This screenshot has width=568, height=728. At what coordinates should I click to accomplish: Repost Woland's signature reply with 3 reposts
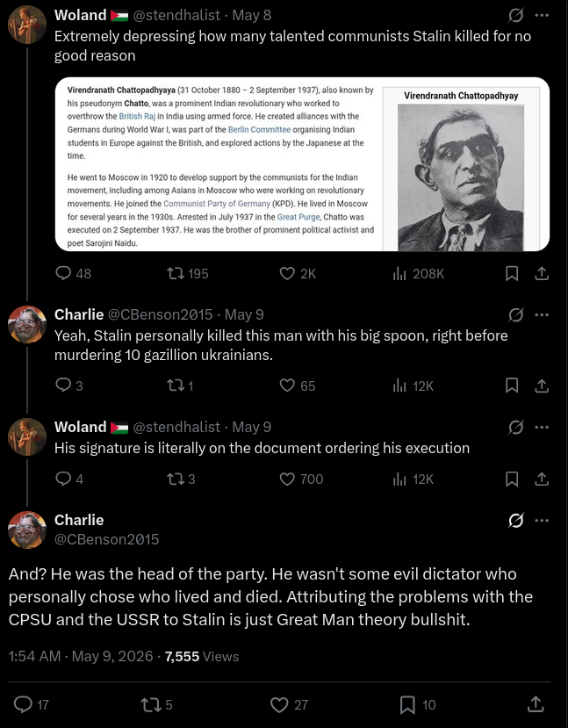[181, 479]
